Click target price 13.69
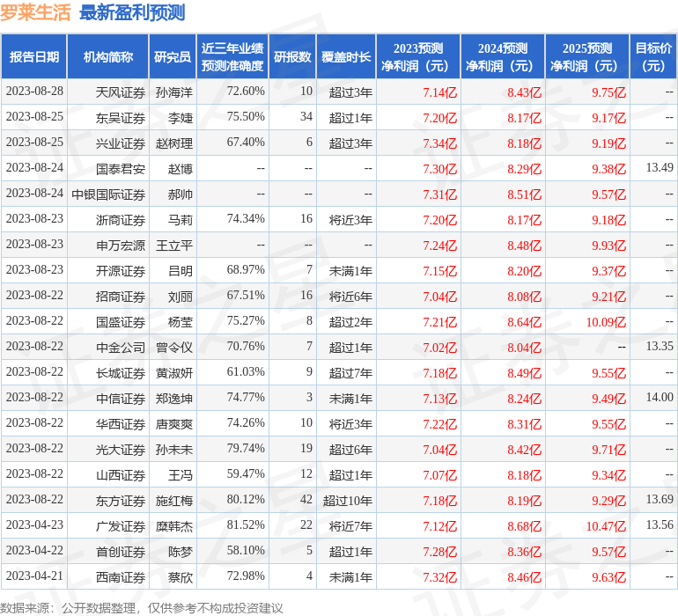678x616 pixels. click(660, 499)
